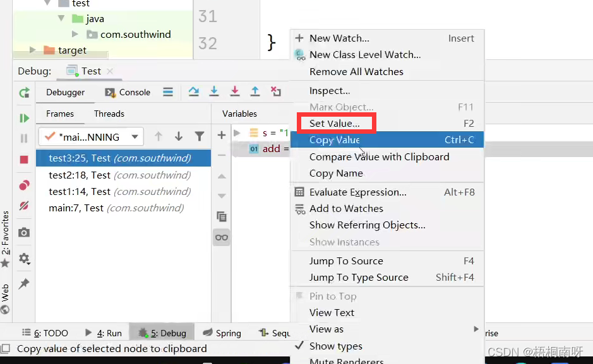Collapse the java folder in tree
The image size is (593, 364).
point(61,18)
